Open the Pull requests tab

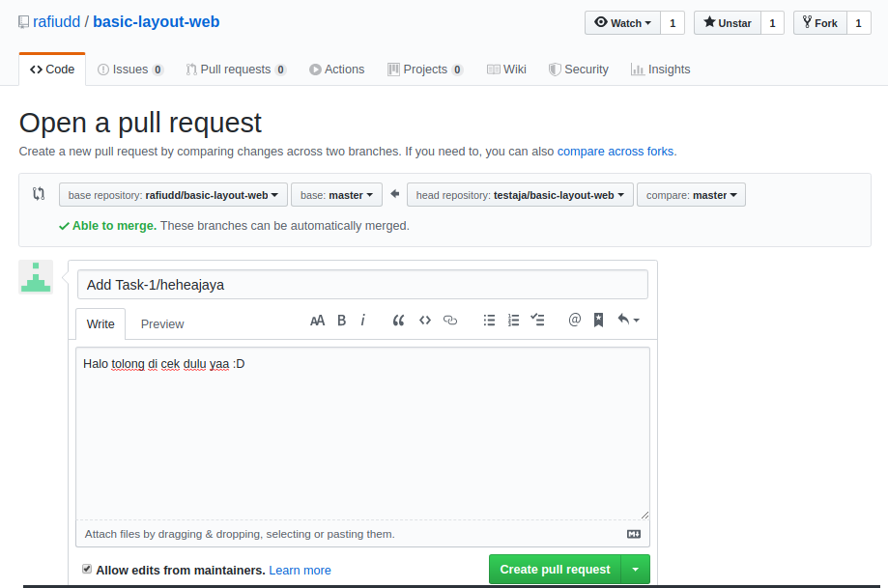pyautogui.click(x=236, y=70)
